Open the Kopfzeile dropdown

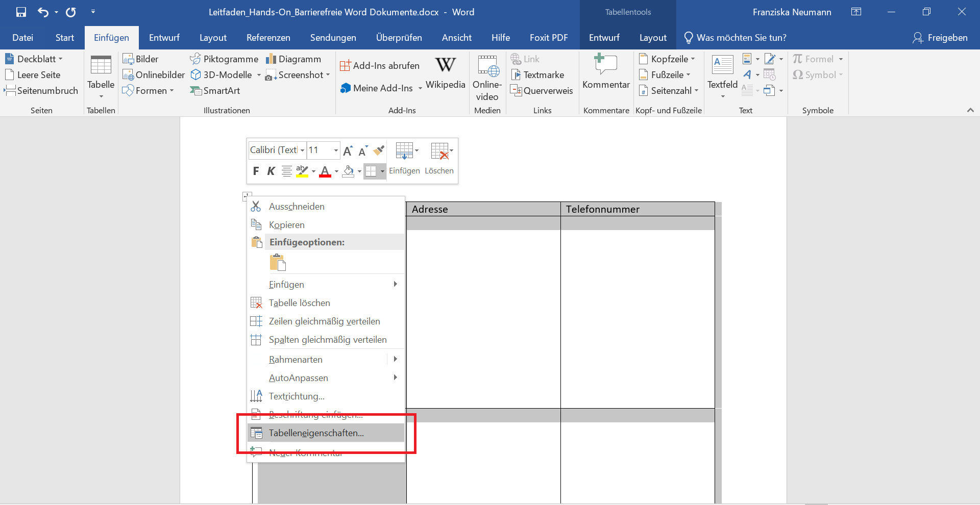(x=667, y=59)
